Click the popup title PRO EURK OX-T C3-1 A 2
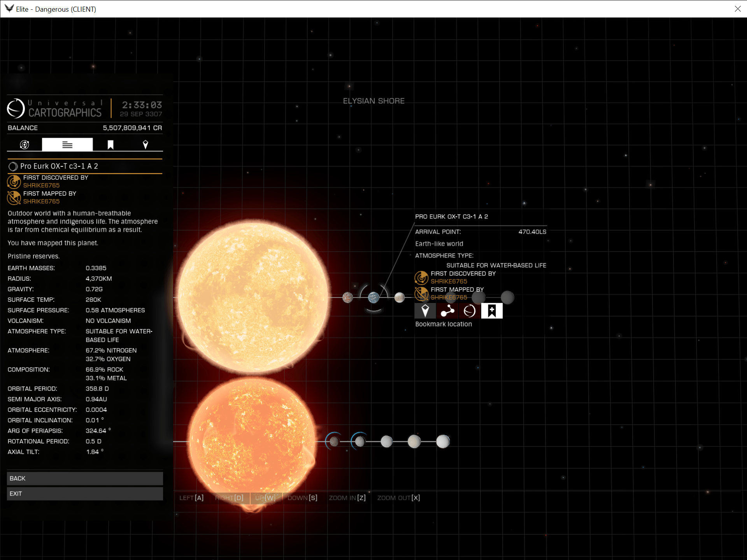This screenshot has width=747, height=560. coord(451,217)
